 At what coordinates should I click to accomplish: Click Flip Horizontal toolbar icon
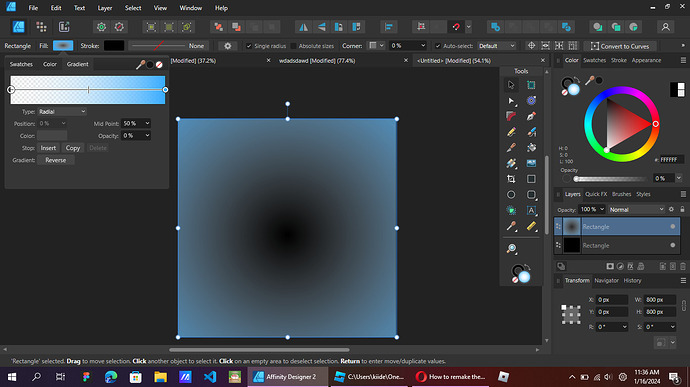tap(304, 27)
